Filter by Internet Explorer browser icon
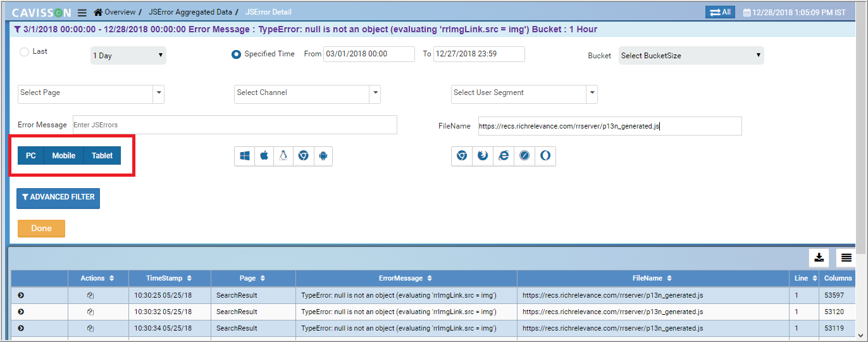The image size is (868, 342). pyautogui.click(x=504, y=156)
